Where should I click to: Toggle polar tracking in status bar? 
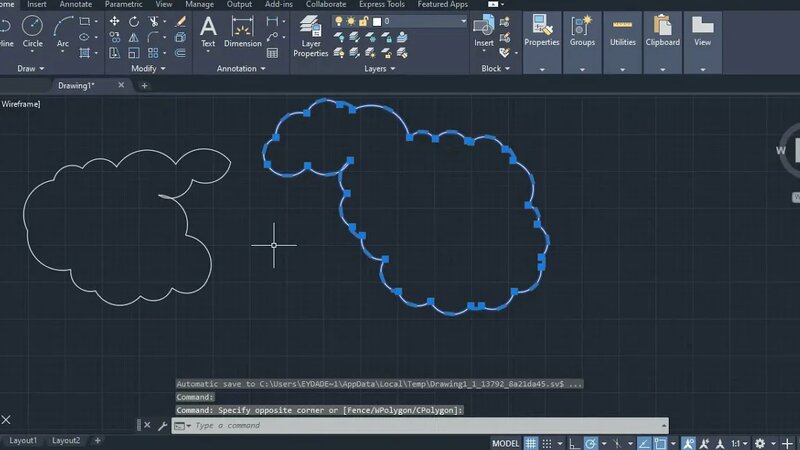tap(590, 443)
